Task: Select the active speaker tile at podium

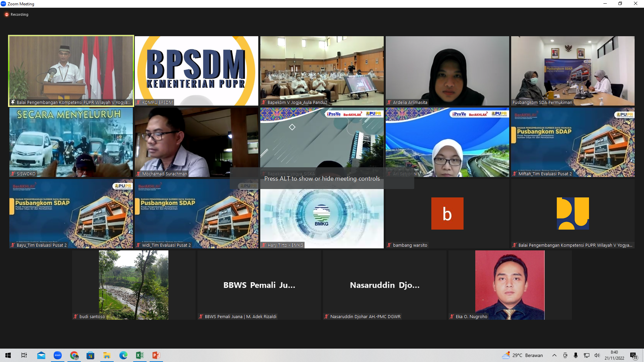Action: coord(71,71)
